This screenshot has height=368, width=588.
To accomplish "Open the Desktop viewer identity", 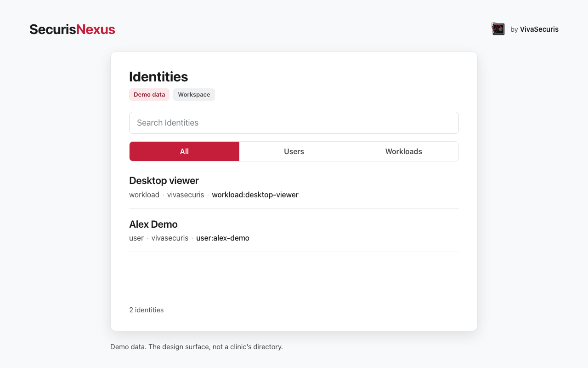I will click(x=294, y=187).
